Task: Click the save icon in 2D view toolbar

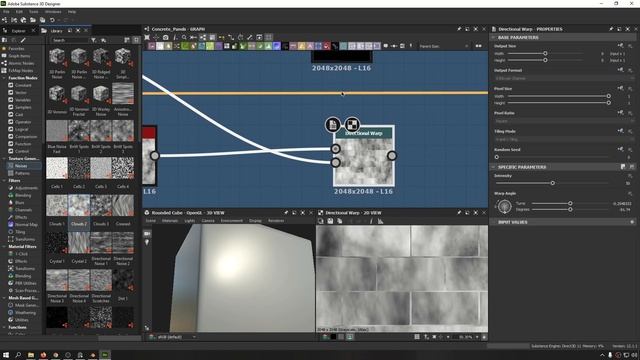Action: [330, 221]
